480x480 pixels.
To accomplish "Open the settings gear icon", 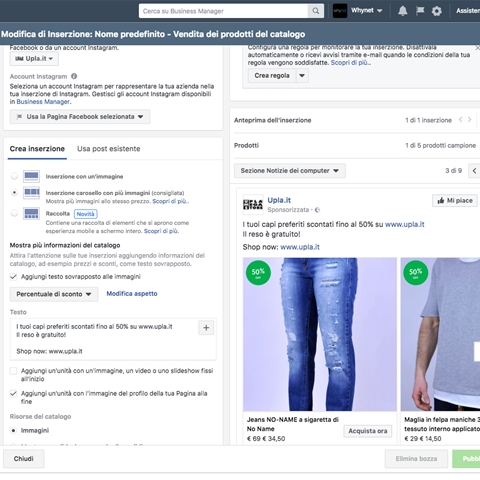I will [437, 11].
